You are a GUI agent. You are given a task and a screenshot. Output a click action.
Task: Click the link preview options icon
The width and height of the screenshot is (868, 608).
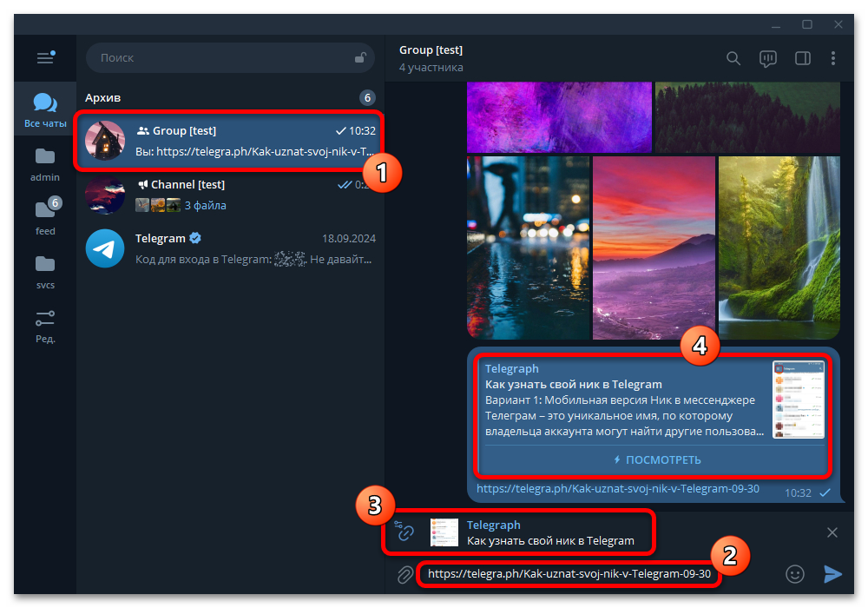pyautogui.click(x=404, y=531)
